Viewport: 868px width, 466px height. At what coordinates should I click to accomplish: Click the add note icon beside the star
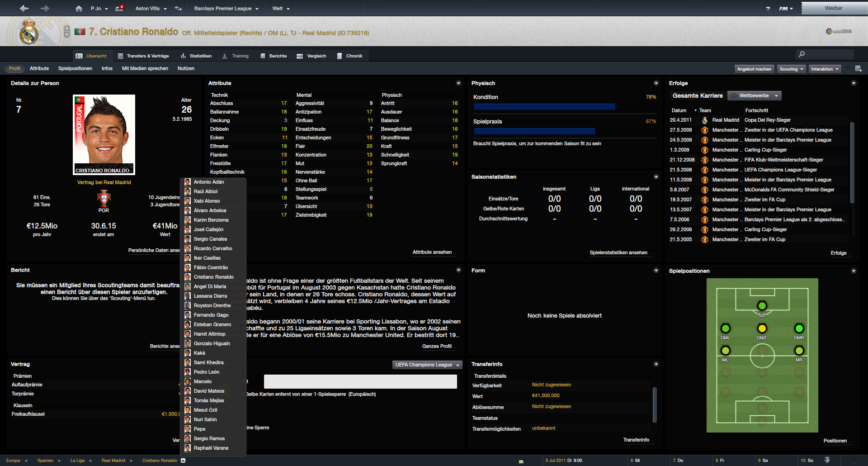(859, 69)
